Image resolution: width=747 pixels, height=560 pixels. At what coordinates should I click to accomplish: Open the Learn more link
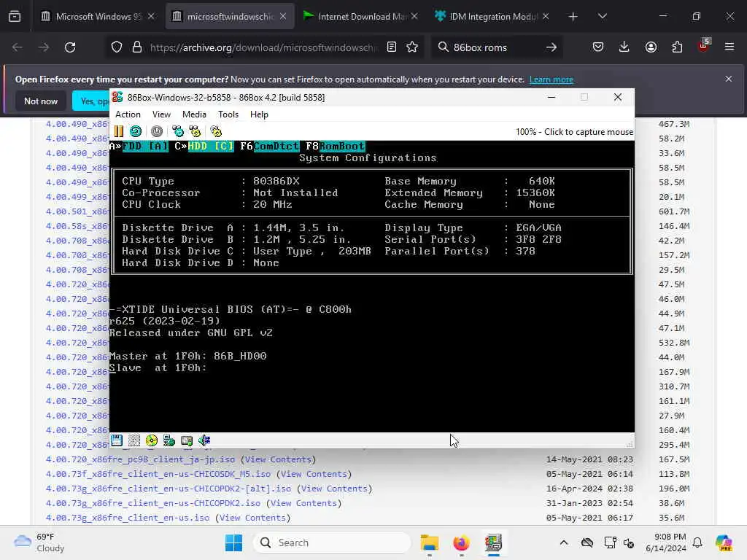(x=551, y=79)
